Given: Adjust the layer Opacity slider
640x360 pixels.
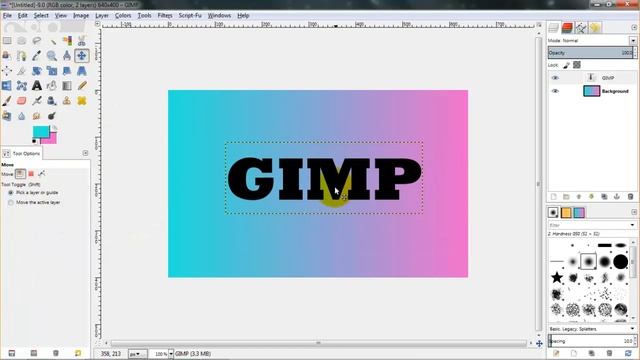Looking at the screenshot, I should click(592, 53).
